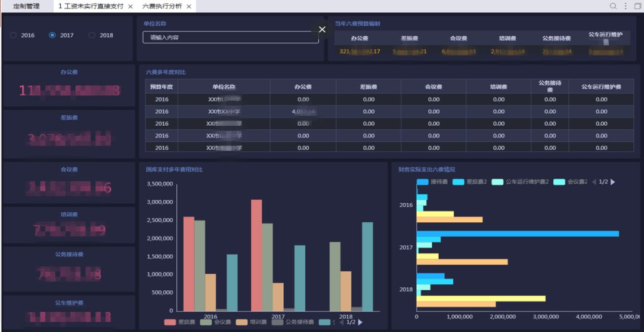This screenshot has height=332, width=644.
Task: Close the 六费执行分析 tab with its X
Action: [189, 7]
